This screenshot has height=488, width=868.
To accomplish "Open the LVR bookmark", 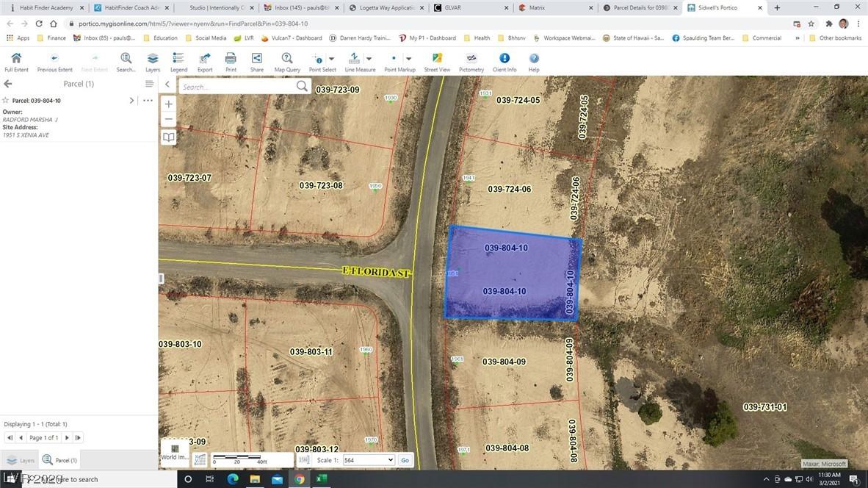I will pos(244,38).
